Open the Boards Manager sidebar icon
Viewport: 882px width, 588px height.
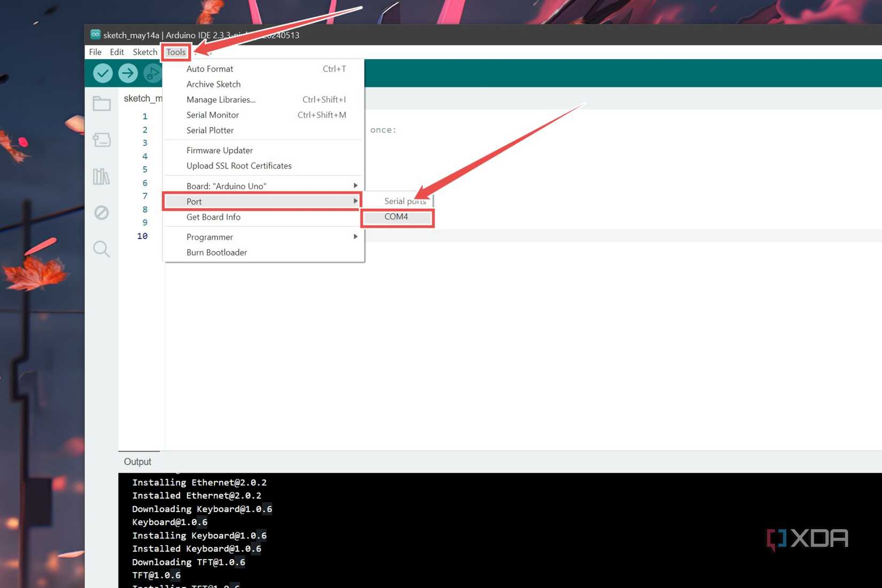point(102,140)
